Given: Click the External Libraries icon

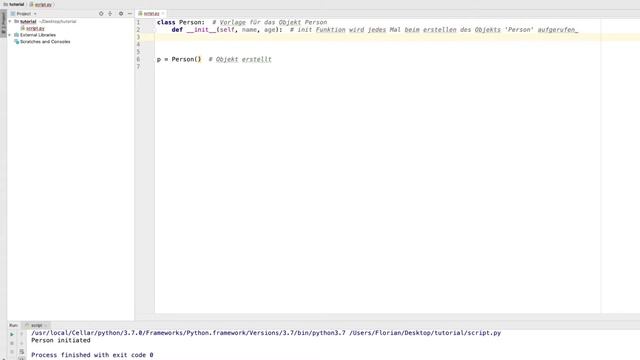Looking at the screenshot, I should click(x=17, y=35).
